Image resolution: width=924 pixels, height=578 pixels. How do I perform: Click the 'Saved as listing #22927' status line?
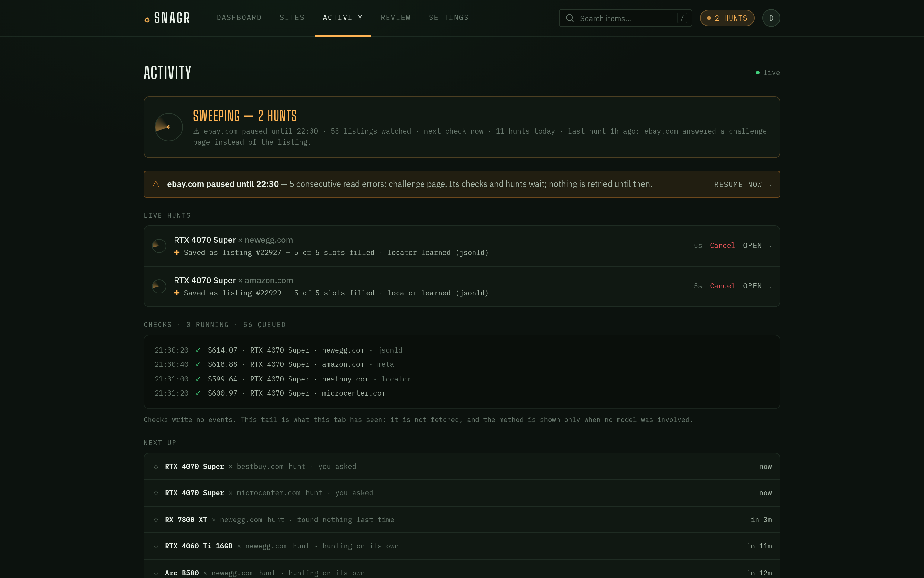point(336,252)
